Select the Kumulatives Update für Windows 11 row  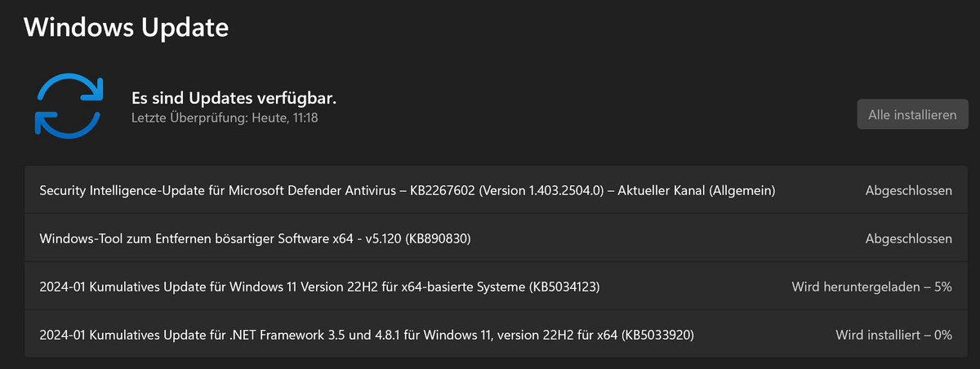coord(490,287)
